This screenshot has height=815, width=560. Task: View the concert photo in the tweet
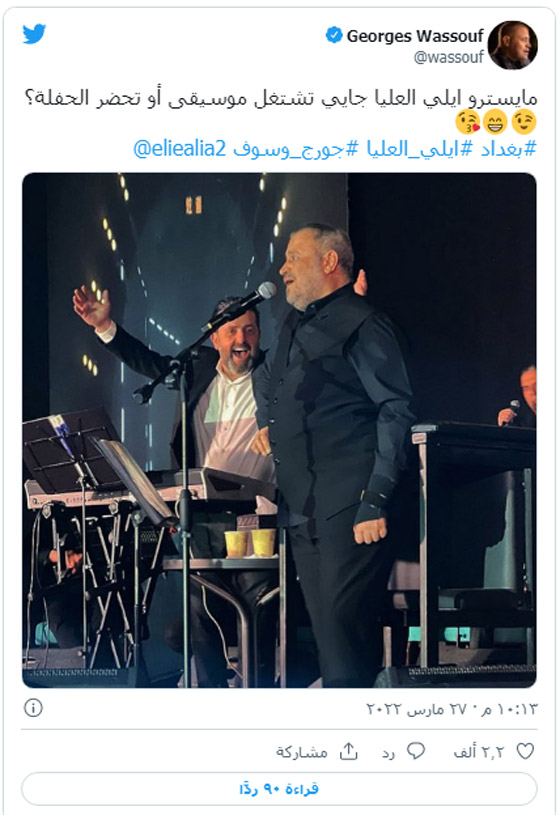[x=279, y=430]
